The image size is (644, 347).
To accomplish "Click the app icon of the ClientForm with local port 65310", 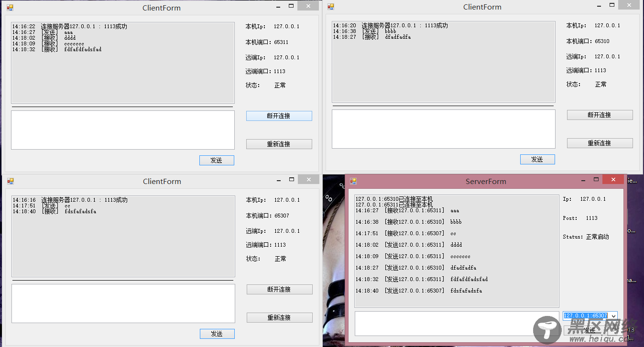I will click(331, 7).
